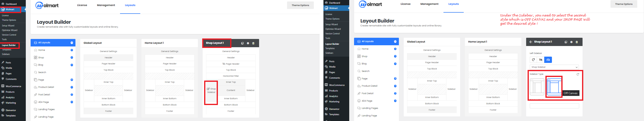Screen dimensions: 644x121
Task: Click blue active sidebar button under Left Sidebar
Action: click(548, 60)
